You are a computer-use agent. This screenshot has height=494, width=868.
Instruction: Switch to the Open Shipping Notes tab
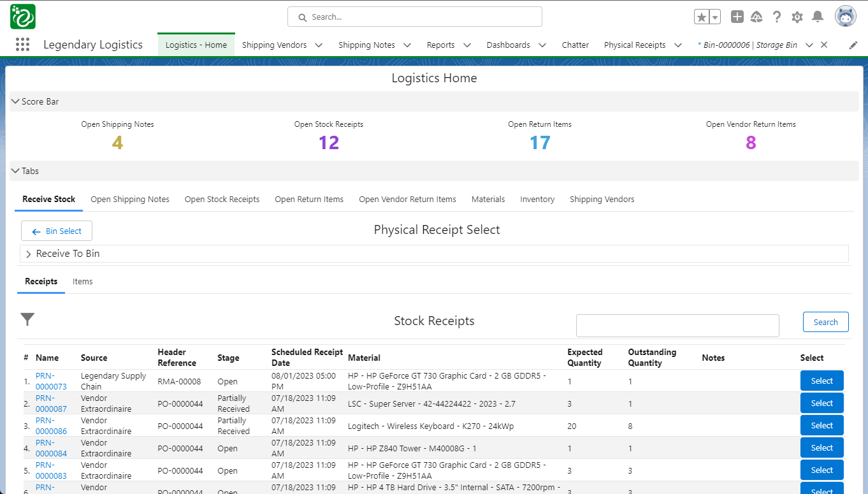coord(130,200)
